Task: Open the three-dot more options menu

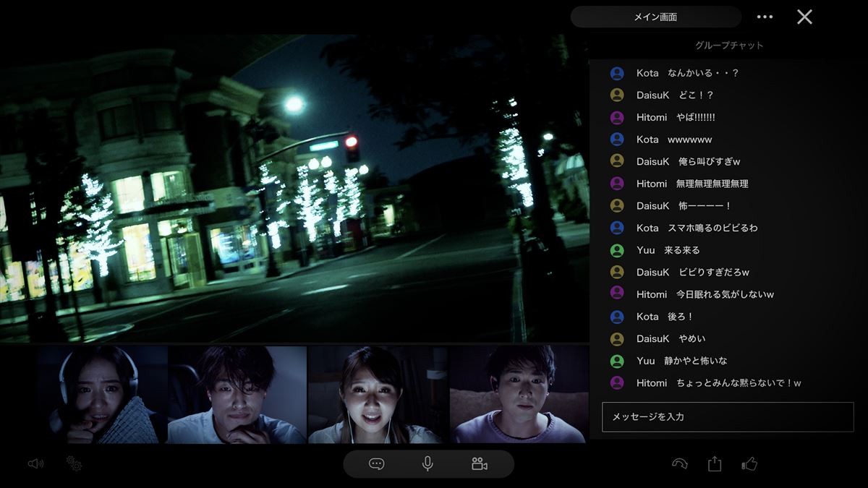Action: coord(765,17)
